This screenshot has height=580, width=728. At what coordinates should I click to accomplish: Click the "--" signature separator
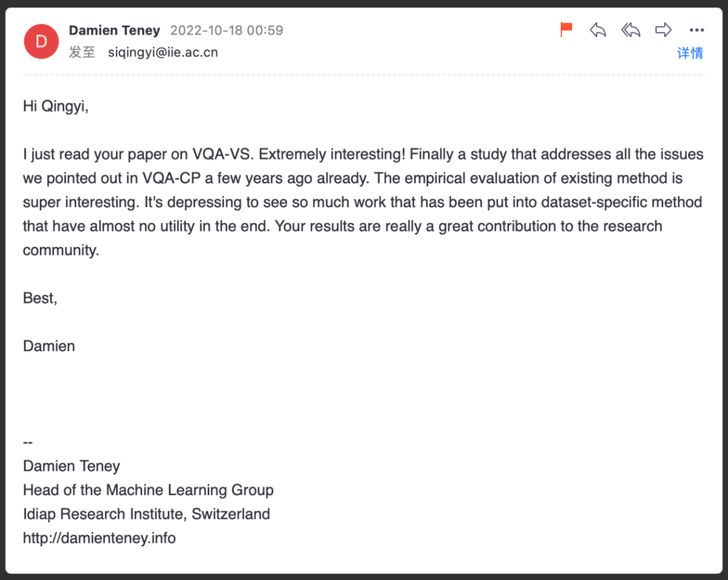28,442
